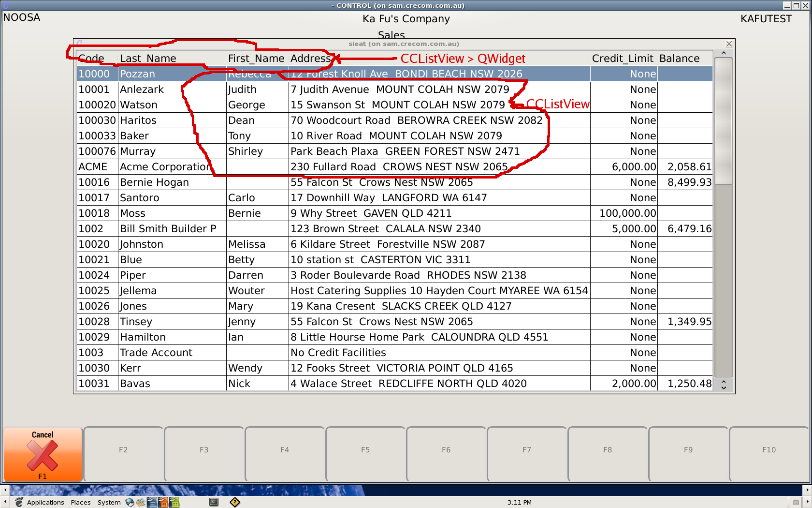Click the Balance column header
This screenshot has height=508, width=812.
point(679,59)
